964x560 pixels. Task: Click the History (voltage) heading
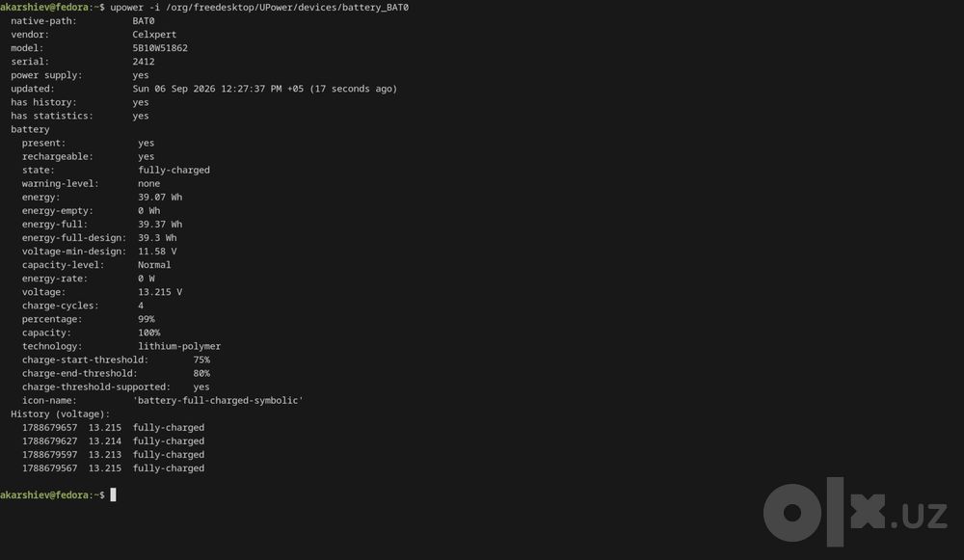click(x=60, y=413)
